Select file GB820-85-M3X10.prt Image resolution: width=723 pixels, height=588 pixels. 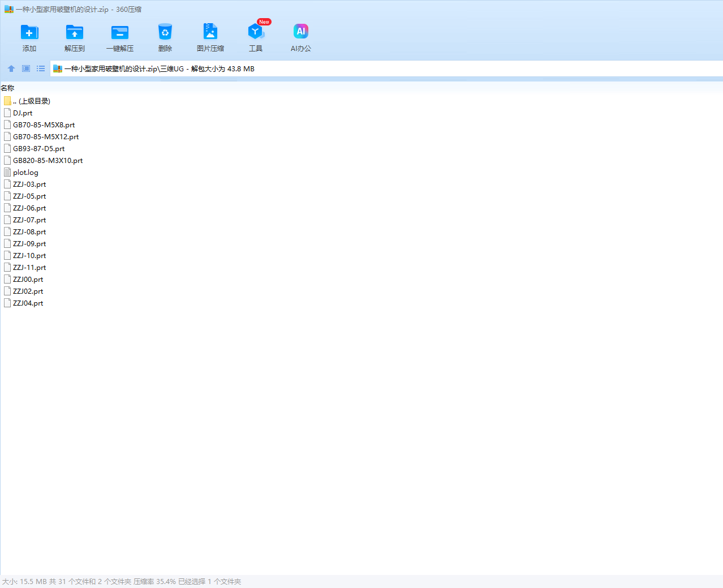click(43, 160)
